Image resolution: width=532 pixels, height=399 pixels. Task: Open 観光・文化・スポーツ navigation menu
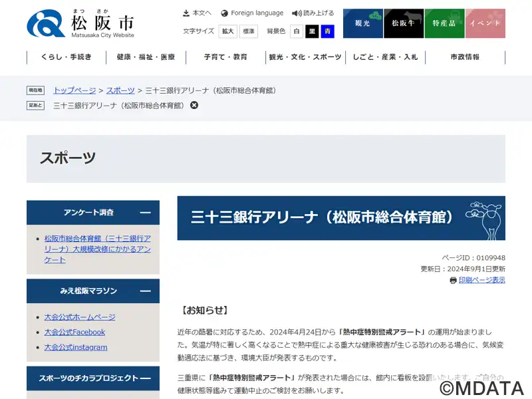[x=305, y=57]
